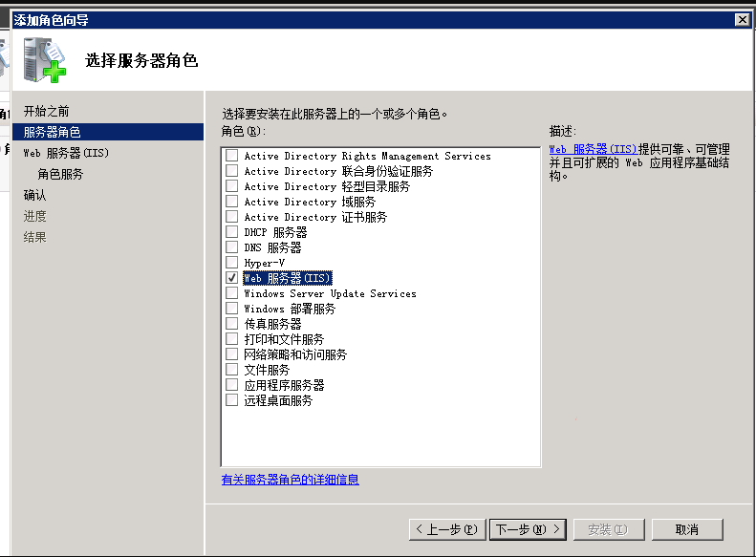The width and height of the screenshot is (756, 557).
Task: Open 有关服务器角色的详细信息 link
Action: click(x=291, y=480)
